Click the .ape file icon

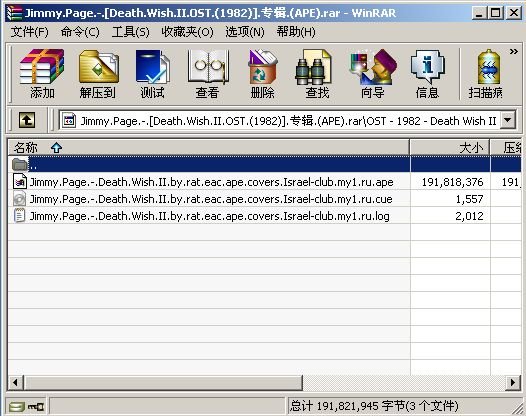19,182
